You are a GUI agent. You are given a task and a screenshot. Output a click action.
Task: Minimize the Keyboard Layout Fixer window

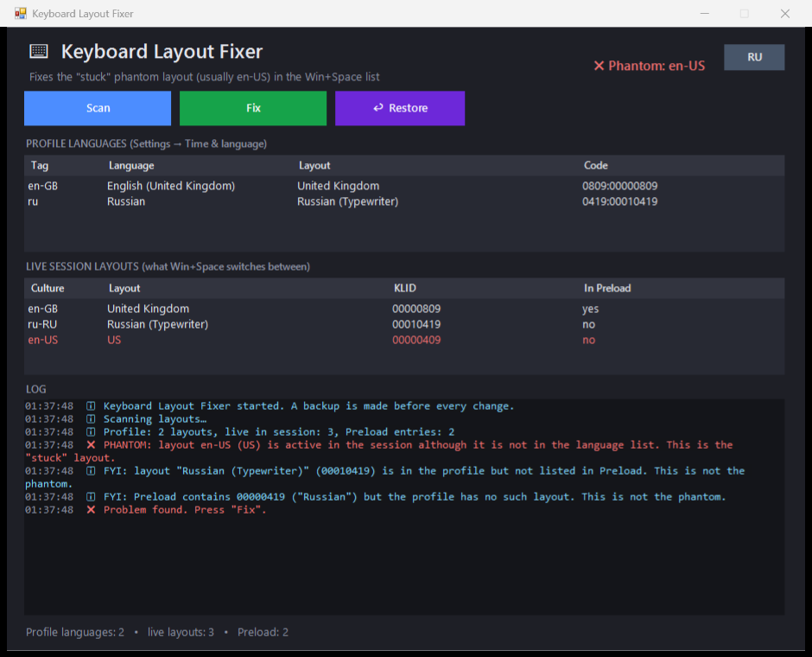[704, 14]
